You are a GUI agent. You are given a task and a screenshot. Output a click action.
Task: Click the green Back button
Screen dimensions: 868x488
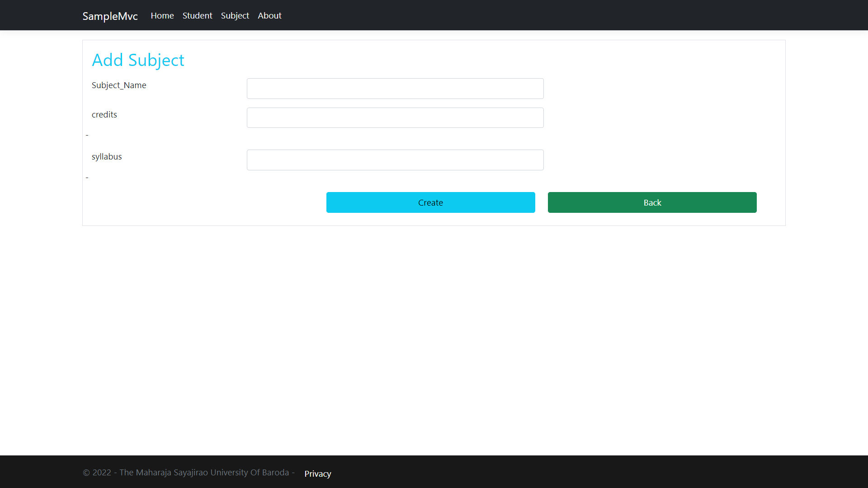click(652, 202)
